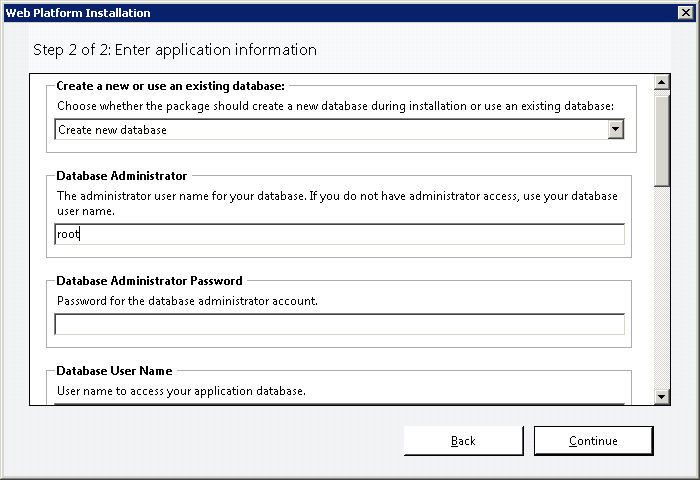Viewport: 700px width, 480px height.
Task: Open the "Create new database" combo box
Action: pyautogui.click(x=339, y=129)
